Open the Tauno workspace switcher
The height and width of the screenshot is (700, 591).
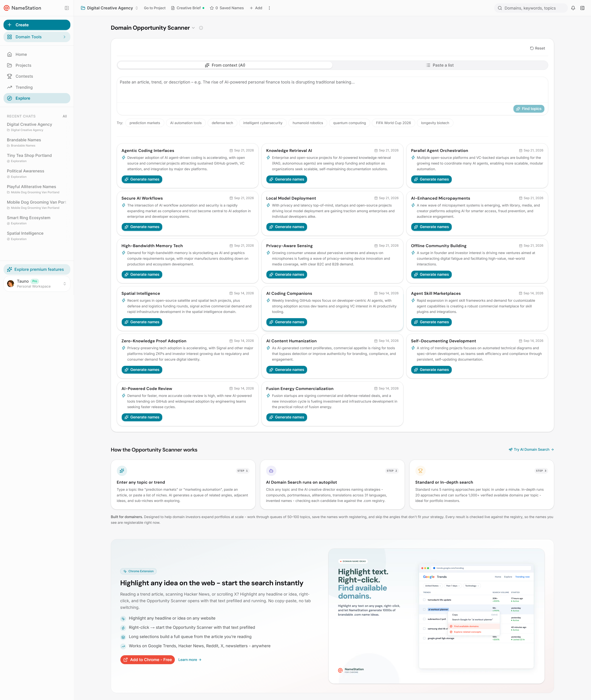[37, 284]
